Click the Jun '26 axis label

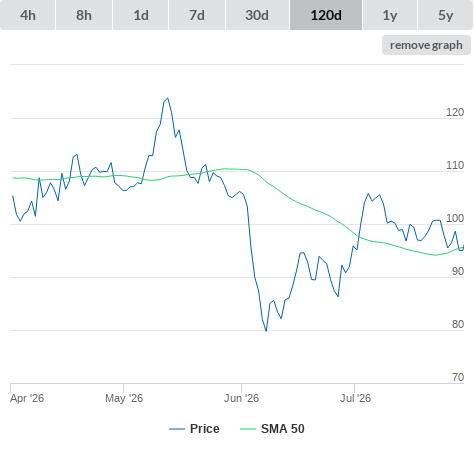tap(241, 398)
